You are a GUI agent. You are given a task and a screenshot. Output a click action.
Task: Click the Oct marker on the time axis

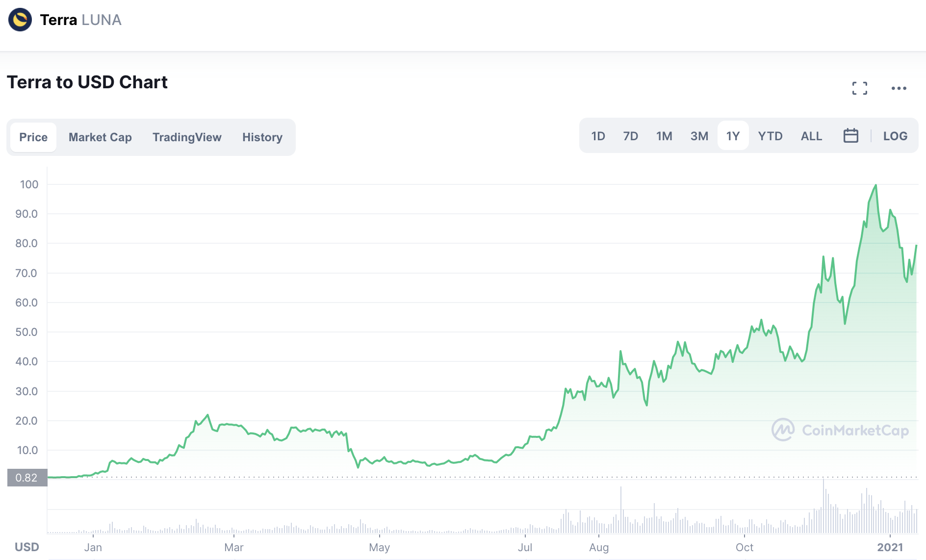point(744,547)
